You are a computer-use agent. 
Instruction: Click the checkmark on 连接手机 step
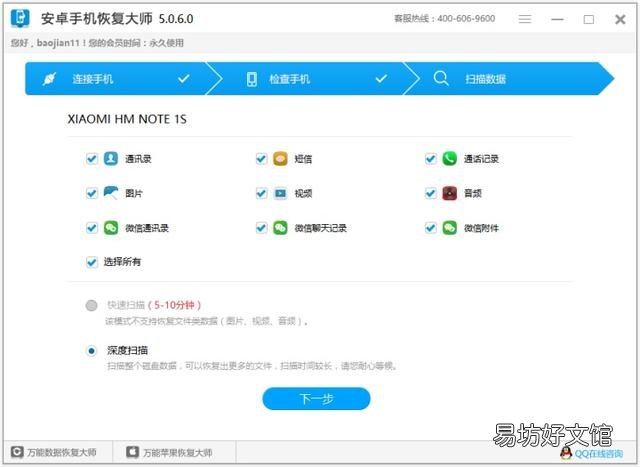click(x=184, y=78)
